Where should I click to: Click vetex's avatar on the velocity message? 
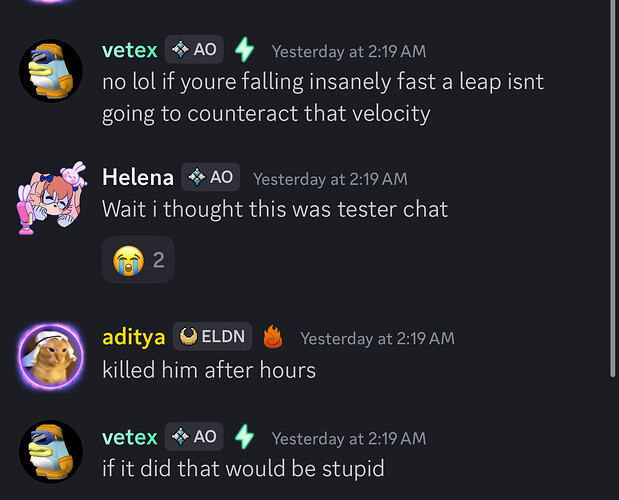point(51,70)
